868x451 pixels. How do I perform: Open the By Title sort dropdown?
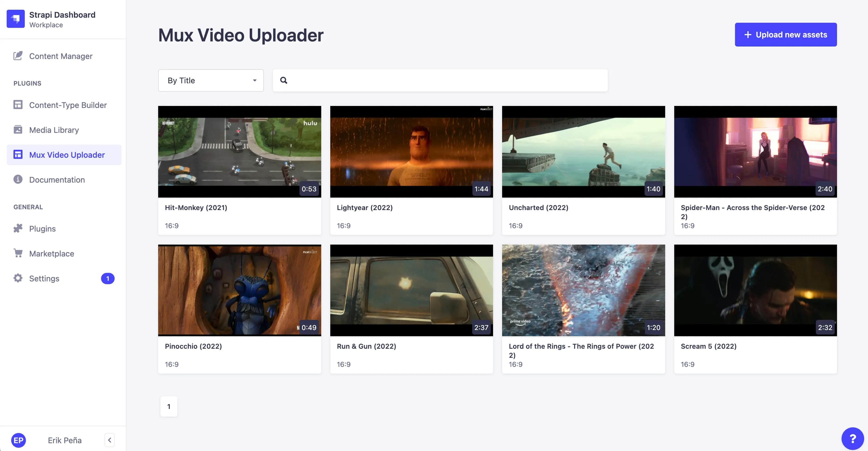coord(211,80)
